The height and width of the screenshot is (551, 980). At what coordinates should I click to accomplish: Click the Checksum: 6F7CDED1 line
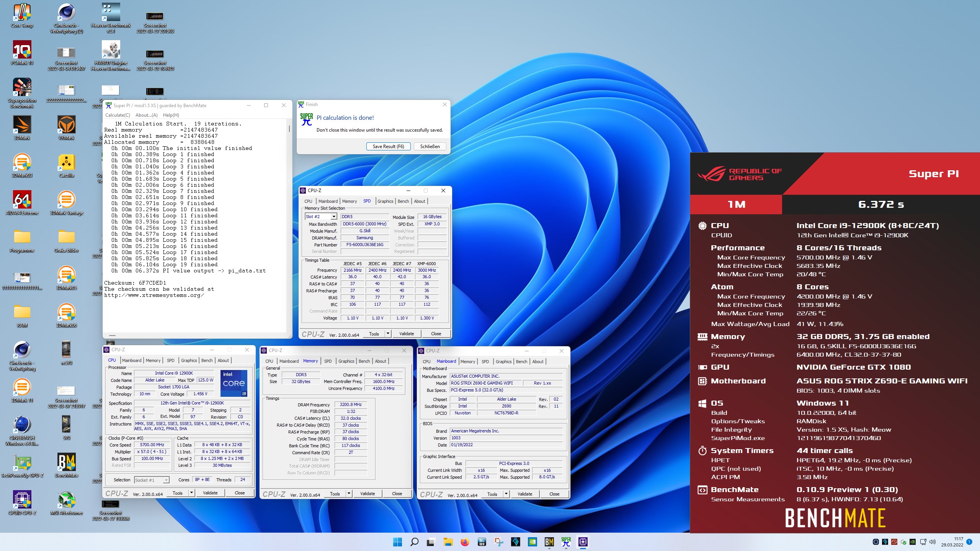[135, 283]
